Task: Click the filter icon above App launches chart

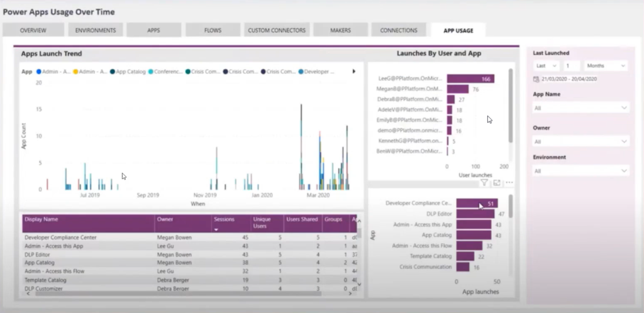Action: pyautogui.click(x=484, y=182)
